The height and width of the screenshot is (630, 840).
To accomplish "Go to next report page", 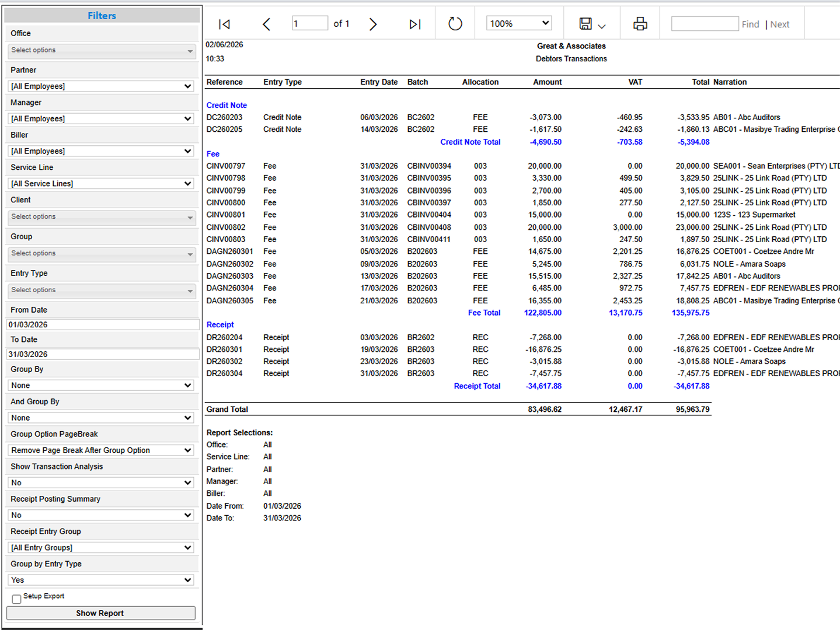I will (x=373, y=24).
